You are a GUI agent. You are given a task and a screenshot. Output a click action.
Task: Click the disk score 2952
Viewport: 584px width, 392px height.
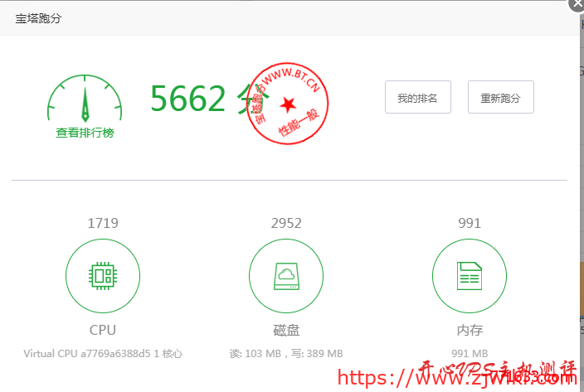[x=286, y=223]
